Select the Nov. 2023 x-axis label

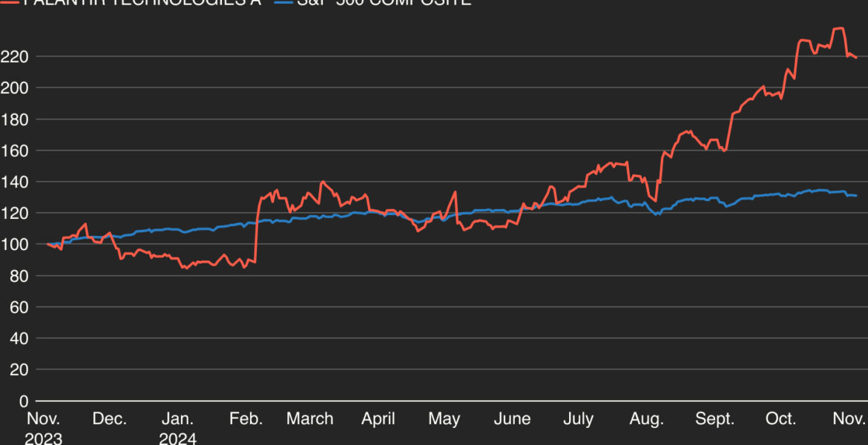point(43,428)
